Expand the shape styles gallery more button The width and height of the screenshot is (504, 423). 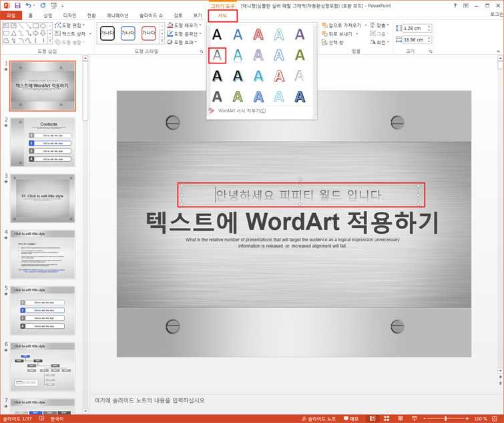click(x=162, y=41)
